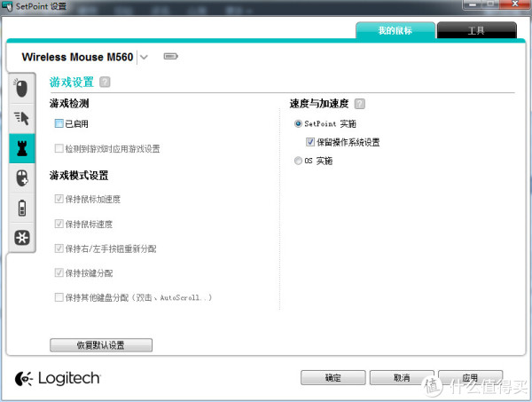The image size is (532, 402).
Task: Select the chess rook game settings icon
Action: click(x=22, y=148)
